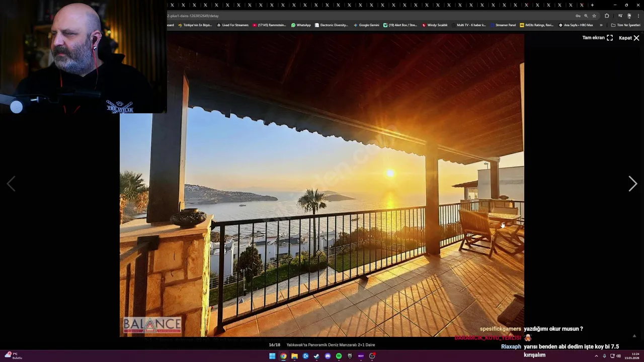Click the listing title Yalıkavak'ta Panoramik caption

coord(331,345)
